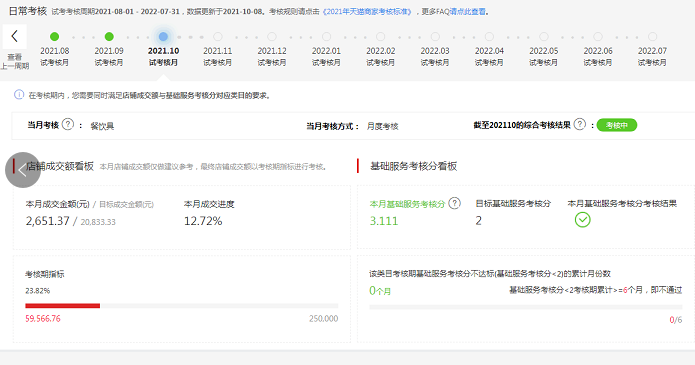The width and height of the screenshot is (695, 365).
Task: Click the info icon before the assessment notice
Action: [x=19, y=94]
